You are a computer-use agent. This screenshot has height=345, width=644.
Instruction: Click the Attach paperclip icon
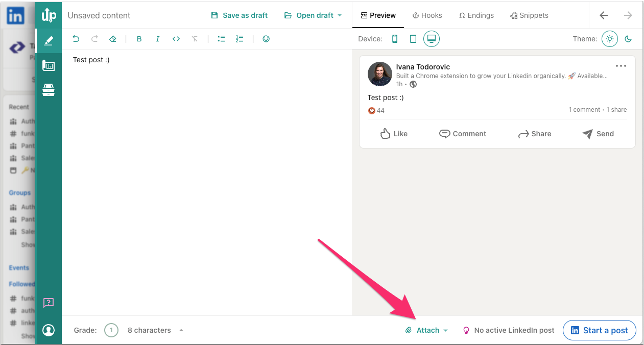(408, 330)
